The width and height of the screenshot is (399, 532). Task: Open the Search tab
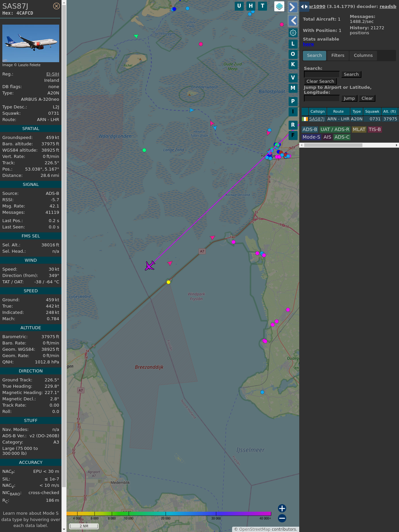315,56
